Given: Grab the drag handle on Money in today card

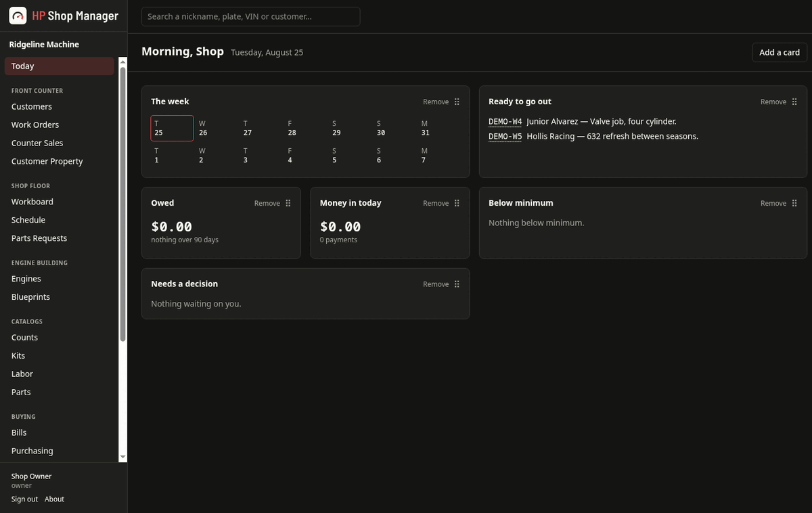Looking at the screenshot, I should point(457,203).
